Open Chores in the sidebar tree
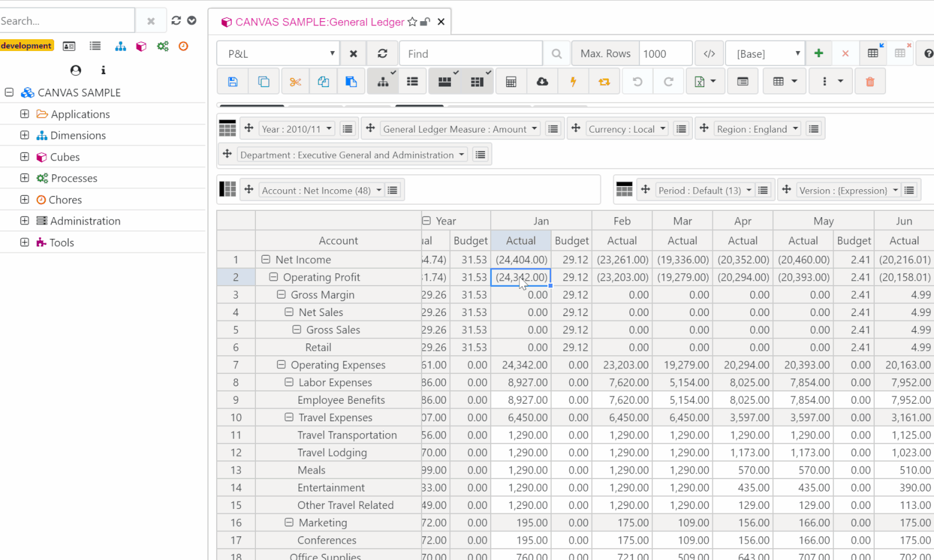Image resolution: width=934 pixels, height=560 pixels. (x=65, y=200)
